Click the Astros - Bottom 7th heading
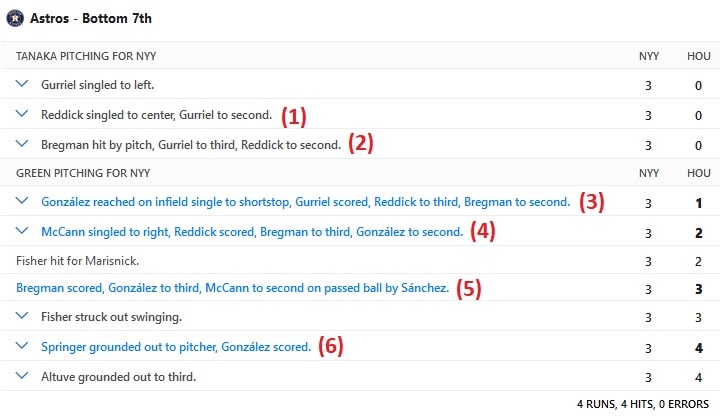This screenshot has width=720, height=416. [91, 18]
